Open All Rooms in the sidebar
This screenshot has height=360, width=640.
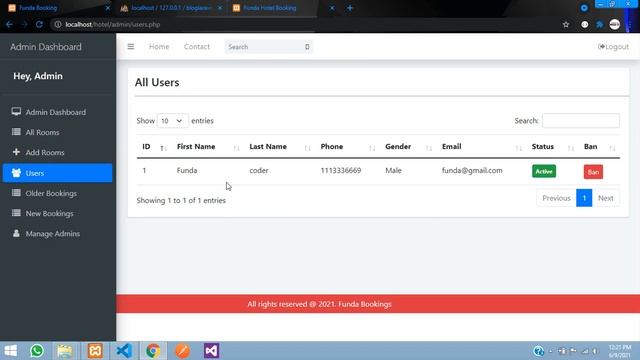[x=57, y=132]
